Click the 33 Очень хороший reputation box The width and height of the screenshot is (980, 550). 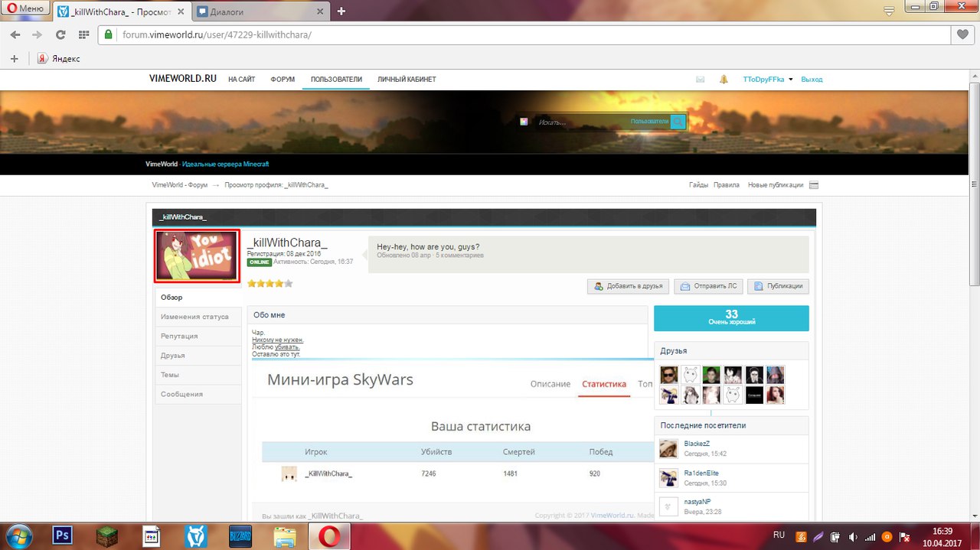731,318
